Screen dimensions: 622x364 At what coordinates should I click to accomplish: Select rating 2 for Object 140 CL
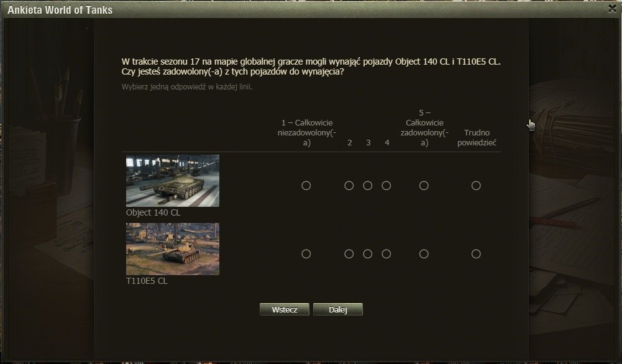point(349,186)
